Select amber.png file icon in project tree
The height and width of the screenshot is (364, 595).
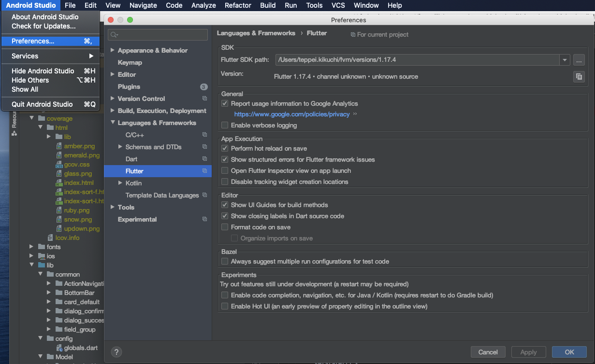(x=59, y=146)
